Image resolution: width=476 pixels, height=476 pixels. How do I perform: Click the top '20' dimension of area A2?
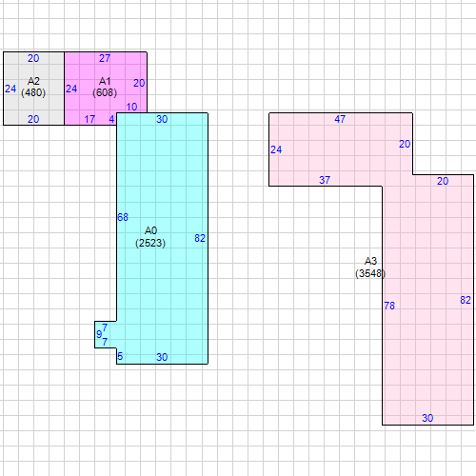coord(33,58)
